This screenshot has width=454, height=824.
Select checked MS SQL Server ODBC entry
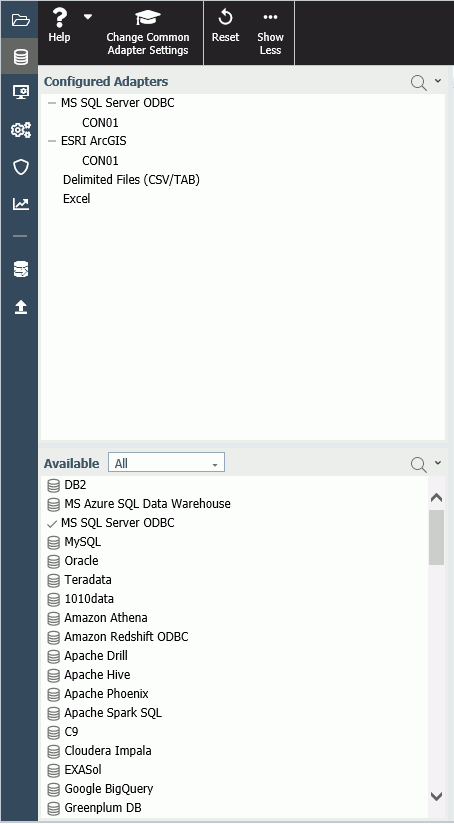(118, 523)
